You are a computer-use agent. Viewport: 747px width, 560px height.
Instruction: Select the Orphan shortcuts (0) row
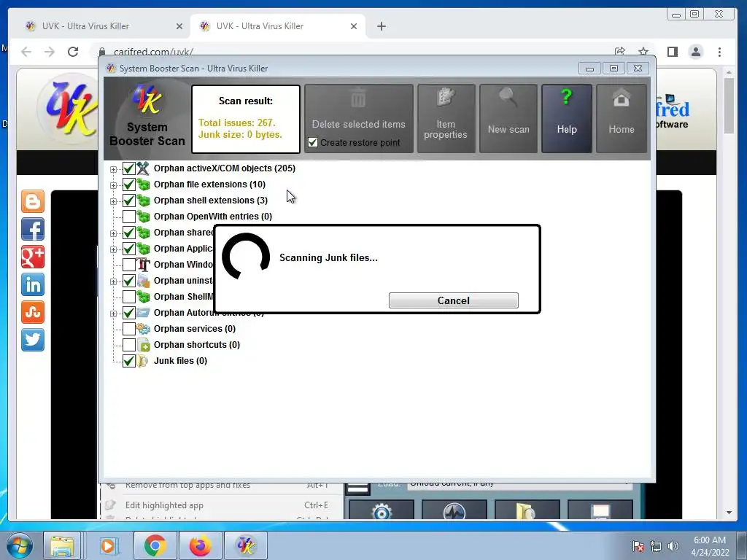click(196, 345)
